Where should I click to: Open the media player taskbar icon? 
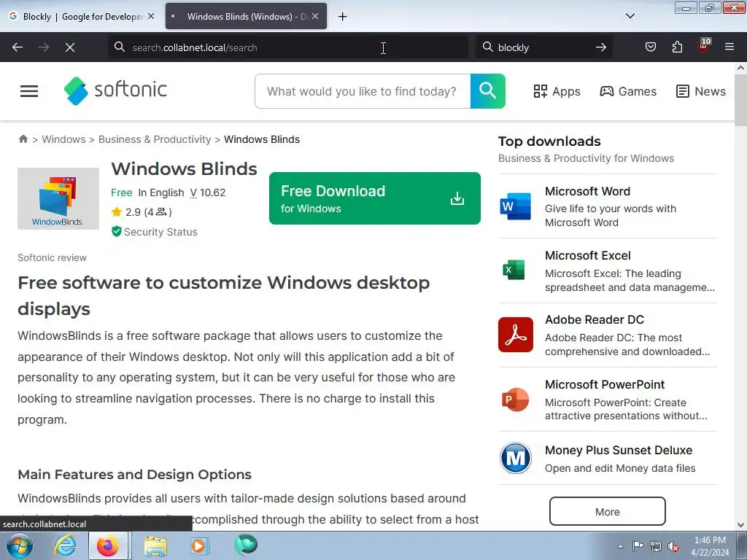pos(200,545)
